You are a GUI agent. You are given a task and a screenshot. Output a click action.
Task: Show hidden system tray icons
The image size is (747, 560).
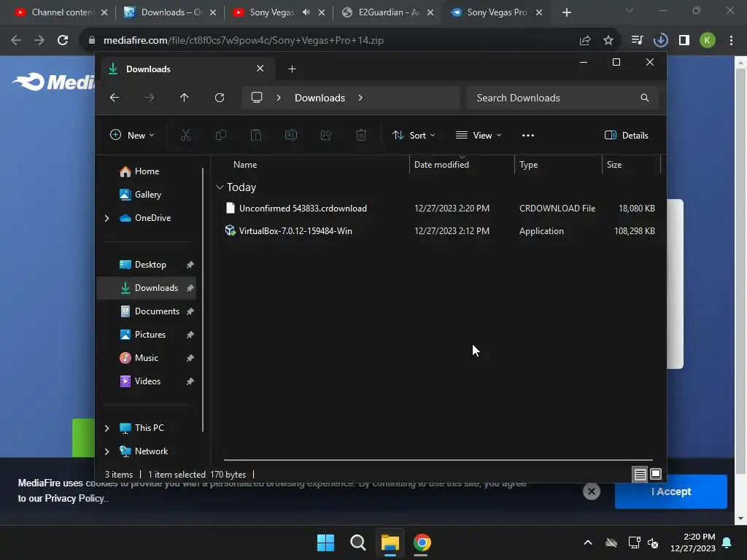(588, 542)
